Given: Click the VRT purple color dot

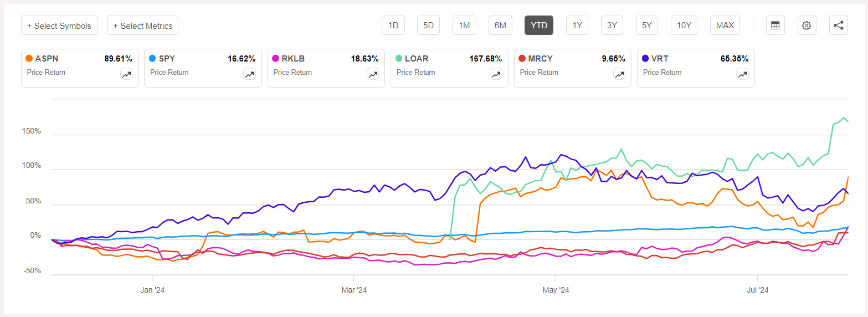Looking at the screenshot, I should point(645,58).
